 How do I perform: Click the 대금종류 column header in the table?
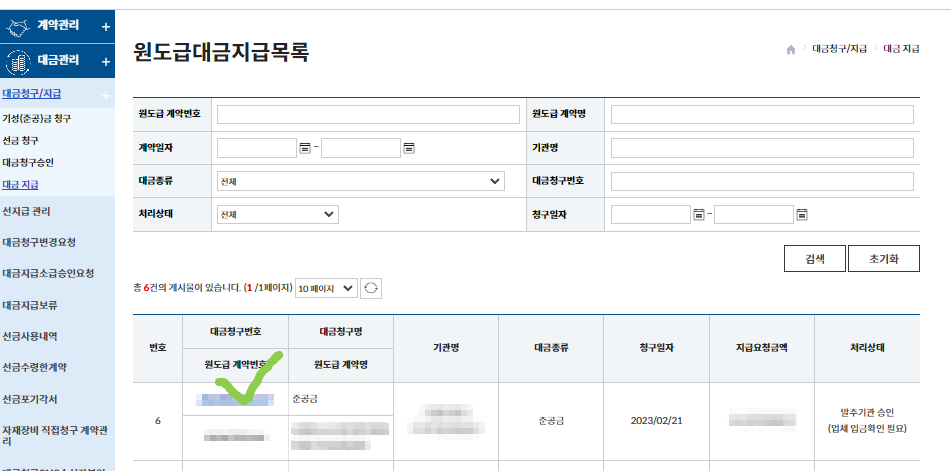pos(551,348)
